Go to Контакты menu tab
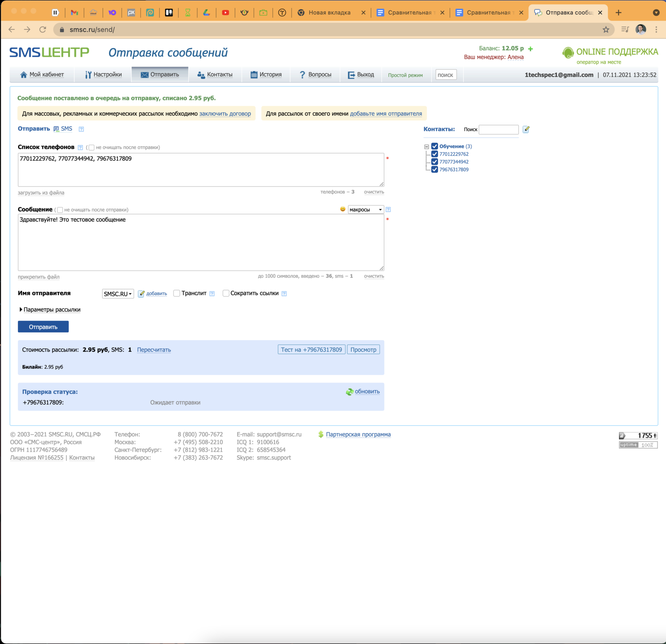This screenshot has height=644, width=666. click(x=215, y=75)
